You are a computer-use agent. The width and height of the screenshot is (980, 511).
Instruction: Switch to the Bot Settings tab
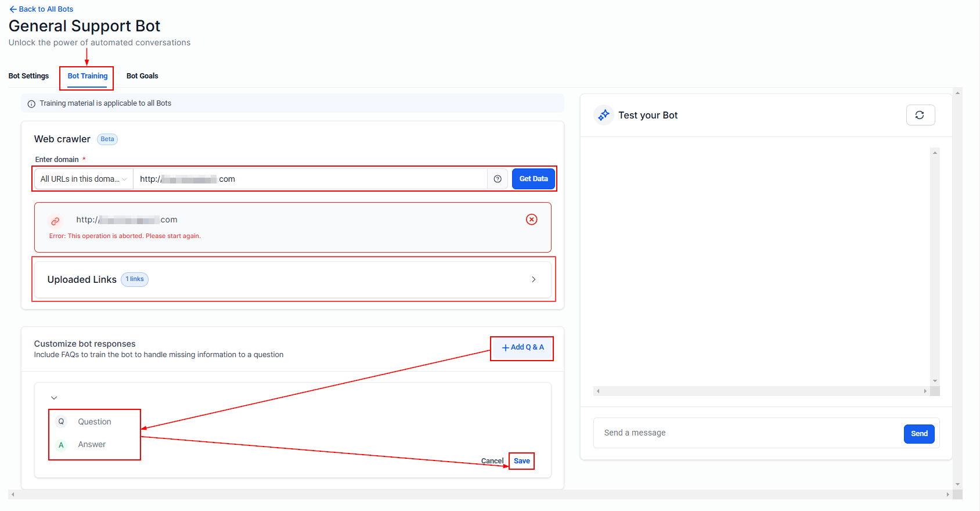click(x=28, y=76)
